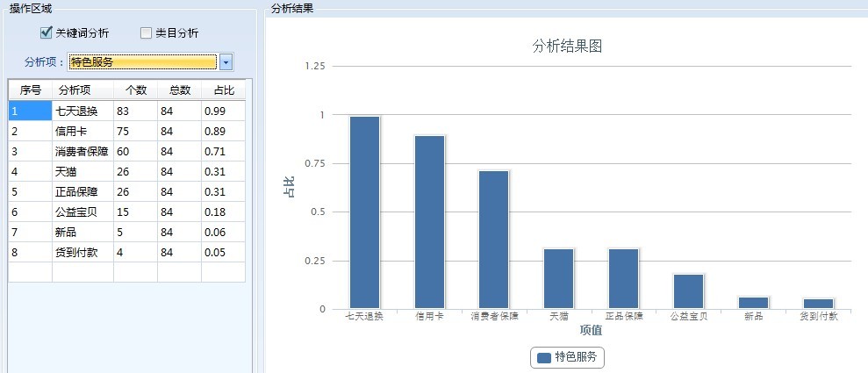Sort by the 个数 column header

pos(136,90)
